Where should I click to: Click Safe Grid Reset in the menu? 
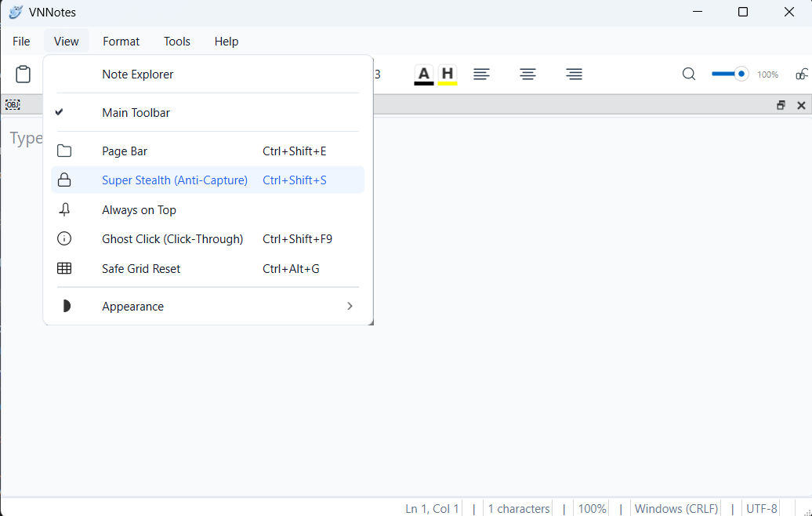(x=140, y=268)
